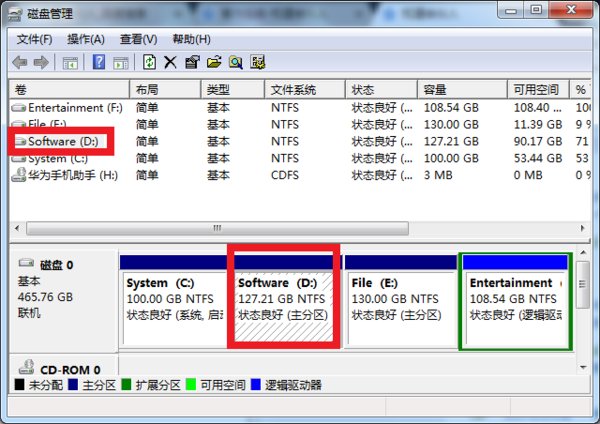The image size is (600, 424).
Task: Select the System (C:) volume row
Action: pyautogui.click(x=300, y=158)
